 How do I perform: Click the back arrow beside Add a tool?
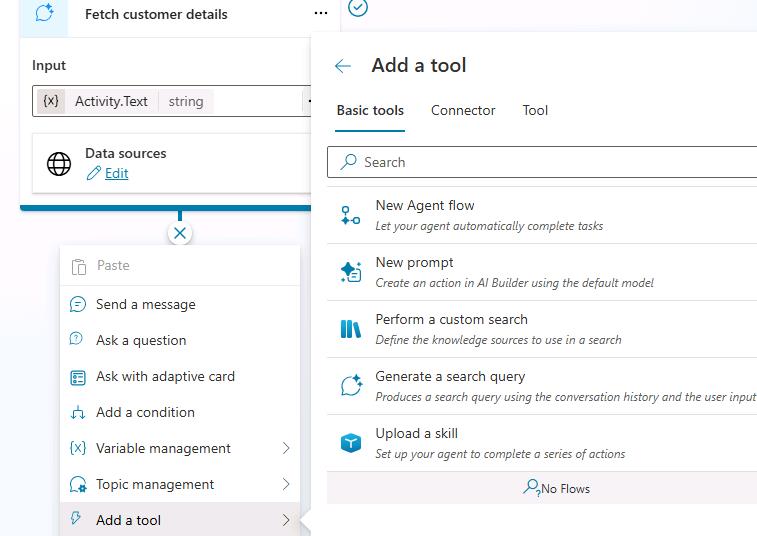coord(343,66)
